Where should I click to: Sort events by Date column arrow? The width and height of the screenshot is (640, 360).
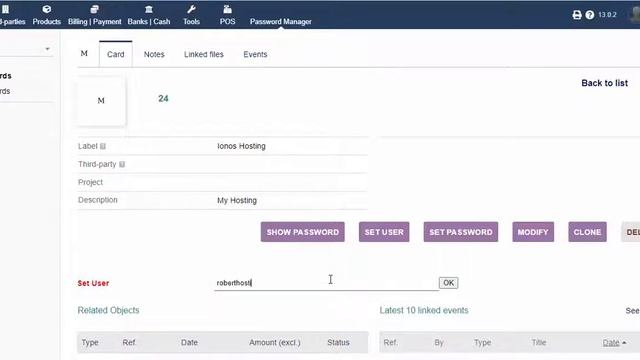(x=624, y=343)
